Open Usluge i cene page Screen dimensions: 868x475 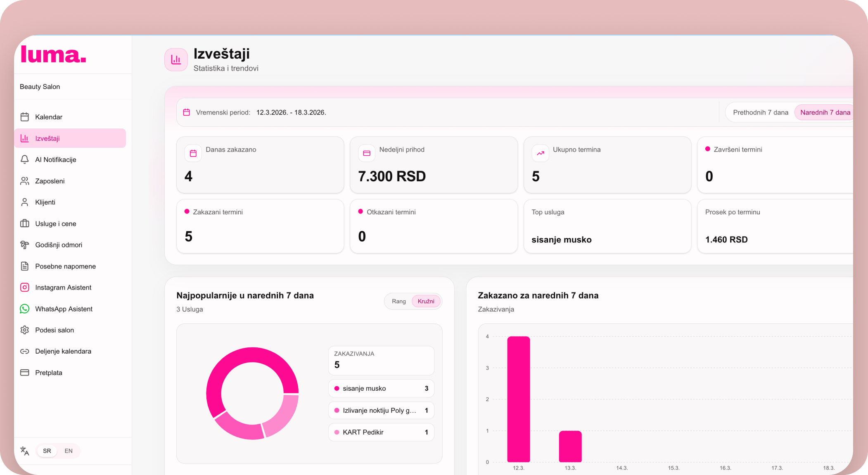pyautogui.click(x=56, y=223)
